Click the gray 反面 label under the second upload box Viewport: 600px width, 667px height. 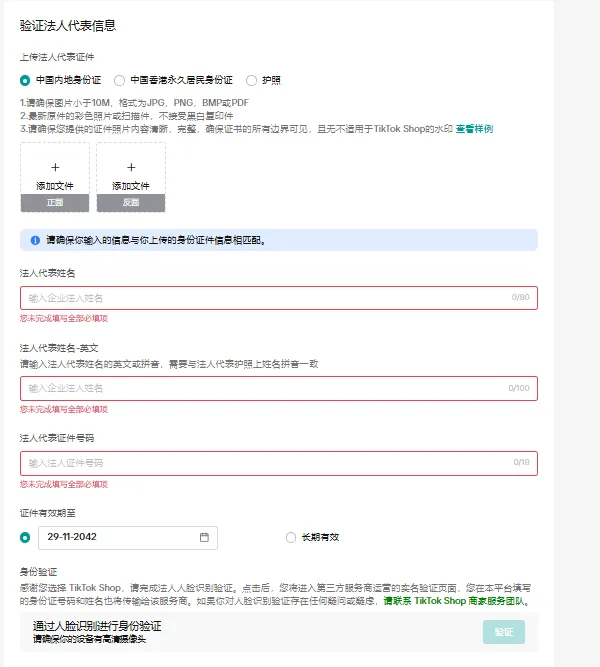pyautogui.click(x=131, y=202)
